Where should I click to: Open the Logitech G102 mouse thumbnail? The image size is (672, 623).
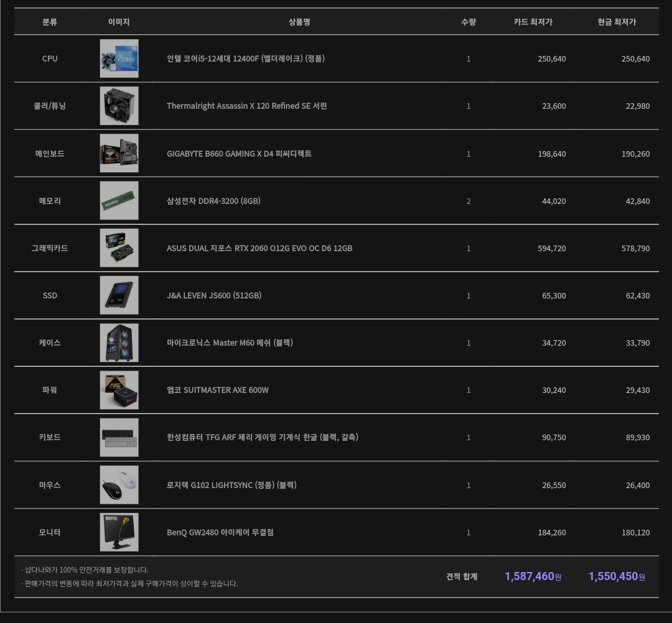(119, 485)
